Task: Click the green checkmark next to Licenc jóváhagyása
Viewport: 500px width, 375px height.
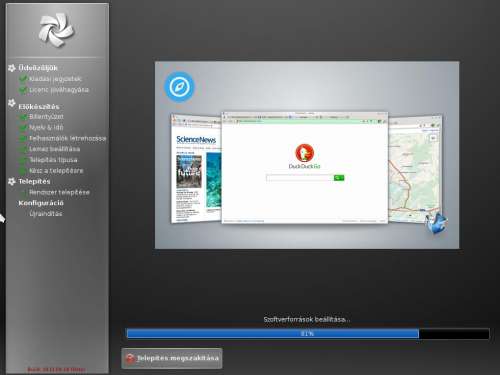Action: pyautogui.click(x=23, y=90)
